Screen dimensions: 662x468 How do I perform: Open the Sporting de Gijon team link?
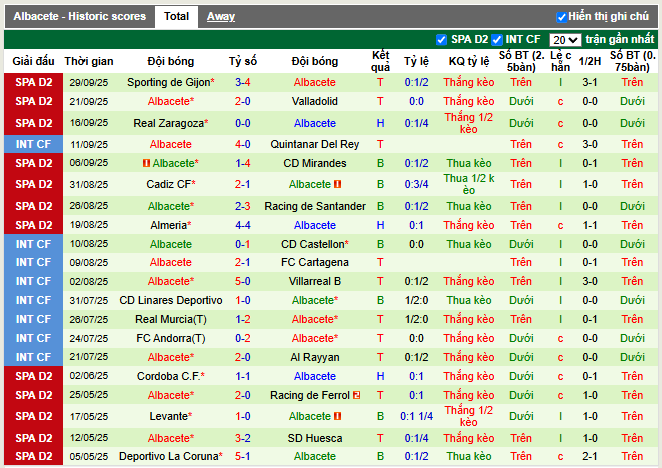coord(168,82)
